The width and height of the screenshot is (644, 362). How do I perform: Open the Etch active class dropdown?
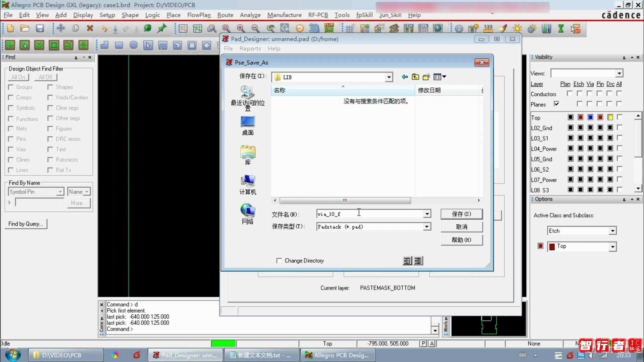(x=612, y=231)
